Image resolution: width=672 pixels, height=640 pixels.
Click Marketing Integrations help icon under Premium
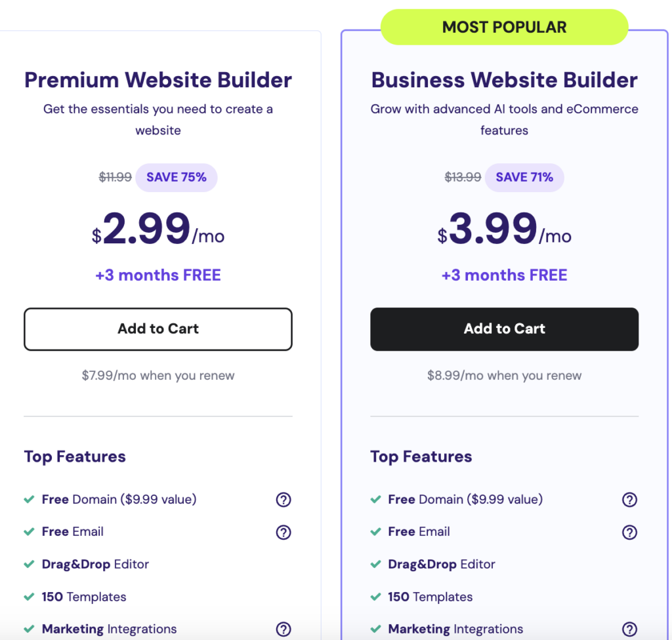(x=283, y=629)
